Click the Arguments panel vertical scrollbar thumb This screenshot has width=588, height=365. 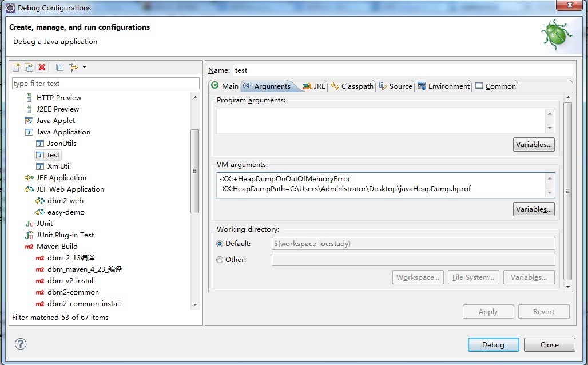pyautogui.click(x=568, y=191)
